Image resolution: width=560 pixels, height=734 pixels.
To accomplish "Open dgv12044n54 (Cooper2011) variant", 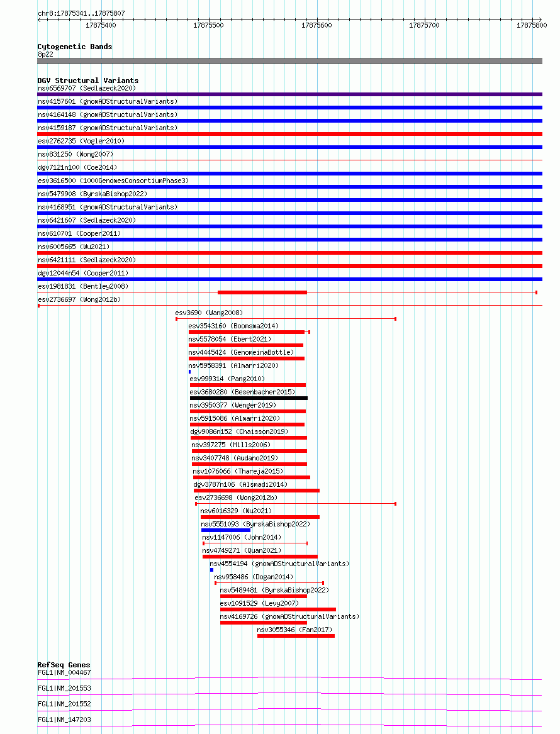I will pyautogui.click(x=83, y=273).
